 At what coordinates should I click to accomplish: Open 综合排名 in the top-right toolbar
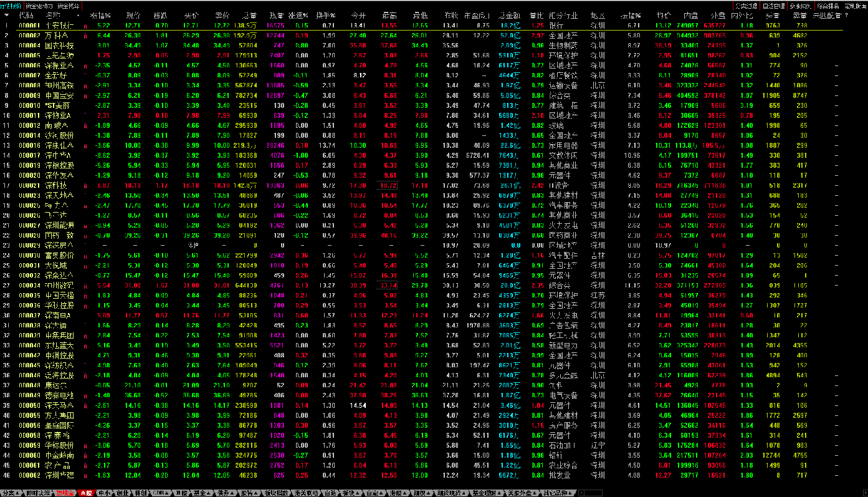(x=828, y=5)
